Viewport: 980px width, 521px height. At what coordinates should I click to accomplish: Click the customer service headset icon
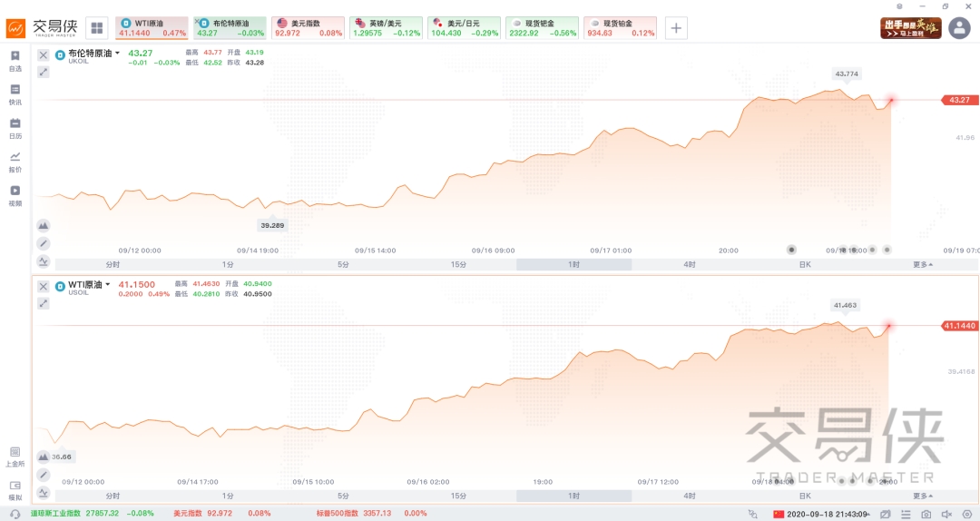pyautogui.click(x=15, y=514)
